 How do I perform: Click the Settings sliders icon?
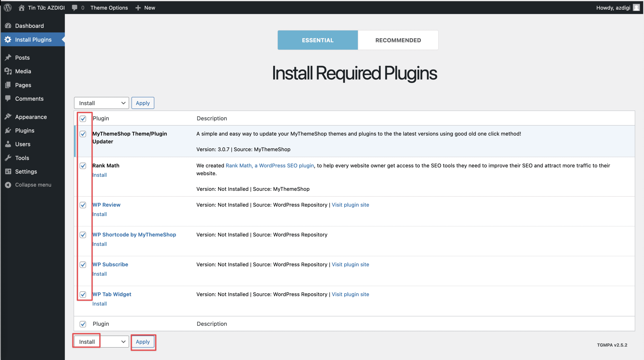8,171
